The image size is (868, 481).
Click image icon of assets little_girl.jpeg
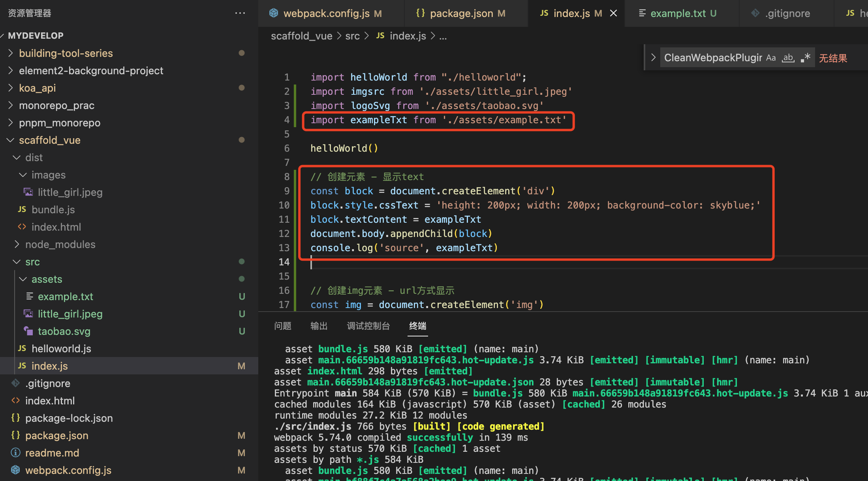[x=28, y=314]
